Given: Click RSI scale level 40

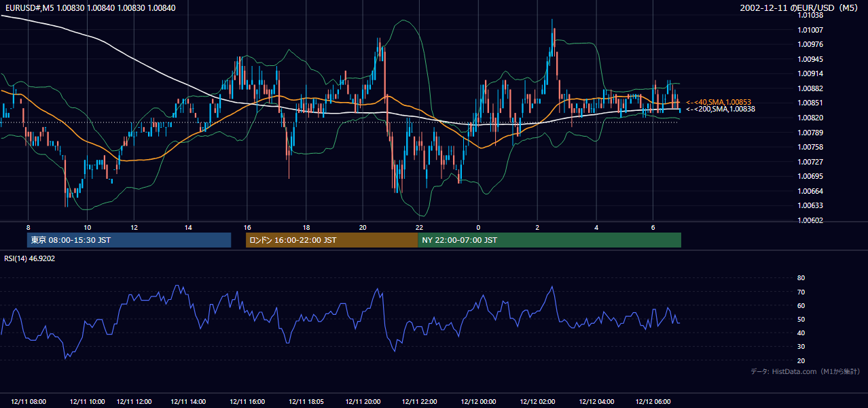Looking at the screenshot, I should pos(801,333).
